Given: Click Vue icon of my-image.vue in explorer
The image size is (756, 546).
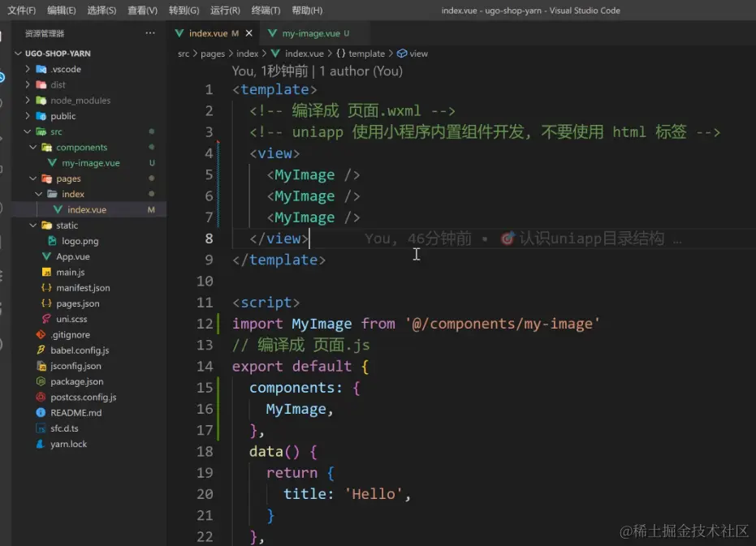Looking at the screenshot, I should [x=52, y=163].
